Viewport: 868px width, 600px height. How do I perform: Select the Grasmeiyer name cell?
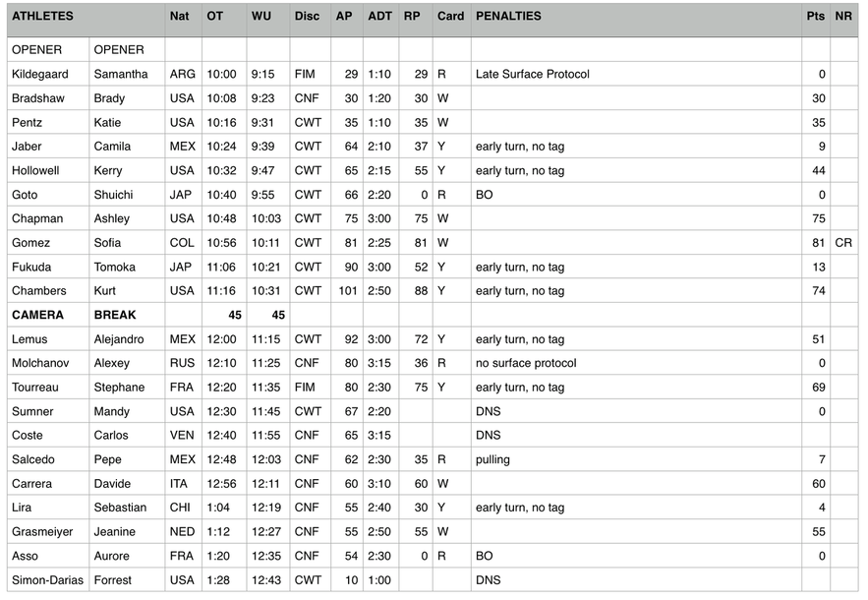pos(42,532)
